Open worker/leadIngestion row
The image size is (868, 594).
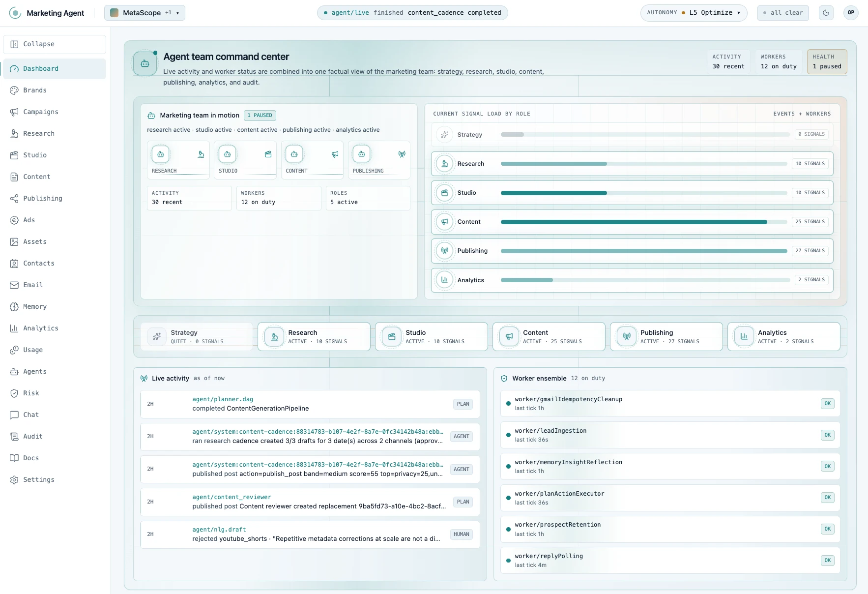[670, 435]
